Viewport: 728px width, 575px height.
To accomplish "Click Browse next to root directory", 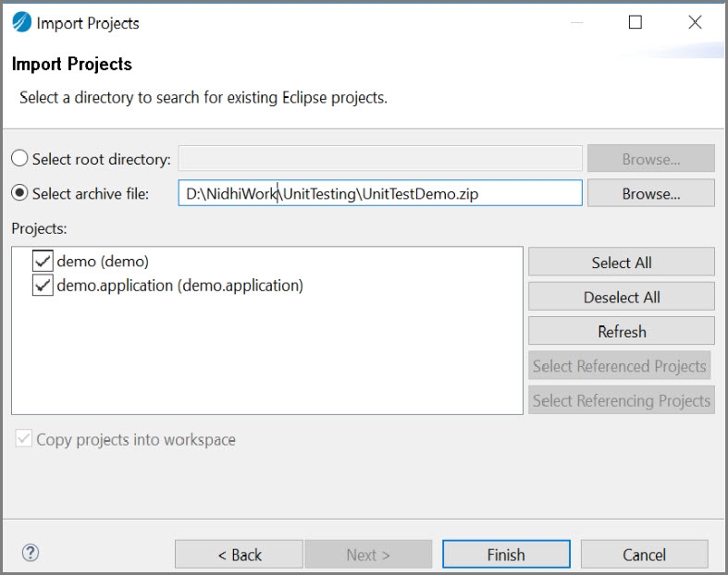I will (x=650, y=159).
